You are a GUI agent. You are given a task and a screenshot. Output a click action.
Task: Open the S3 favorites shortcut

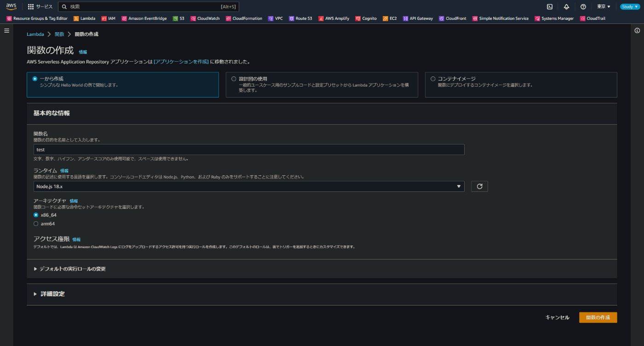point(178,18)
